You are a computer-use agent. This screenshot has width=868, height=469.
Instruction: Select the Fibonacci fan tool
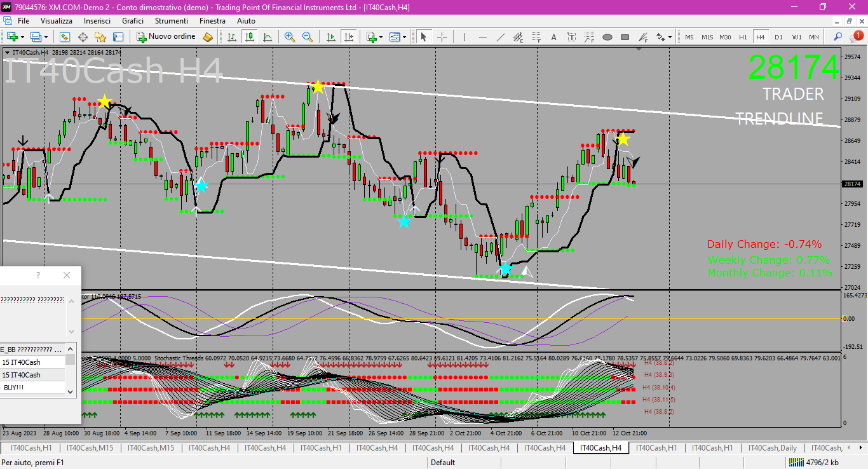pos(642,37)
